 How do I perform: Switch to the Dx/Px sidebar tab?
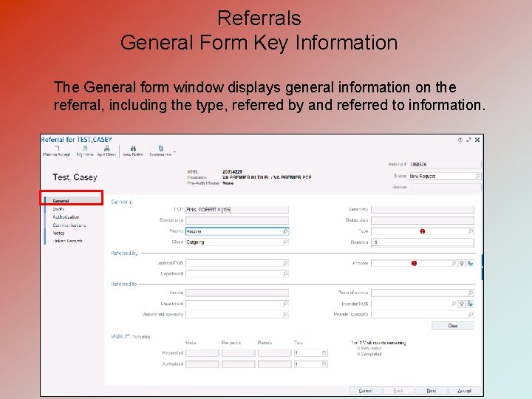pos(58,209)
